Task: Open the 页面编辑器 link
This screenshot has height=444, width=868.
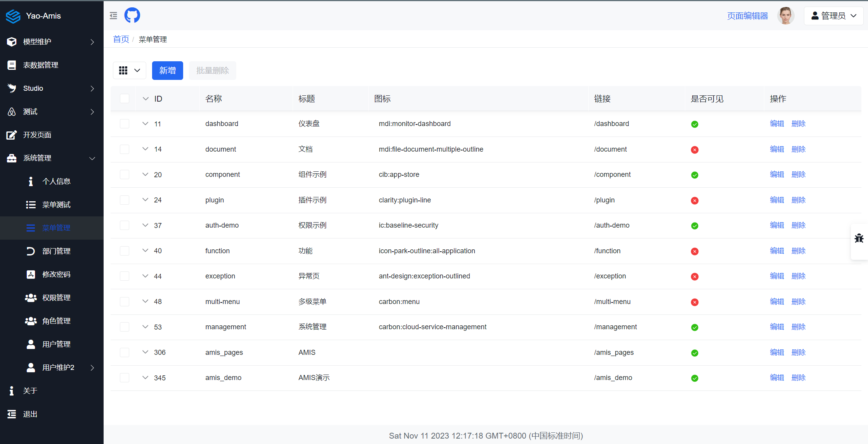Action: [747, 16]
